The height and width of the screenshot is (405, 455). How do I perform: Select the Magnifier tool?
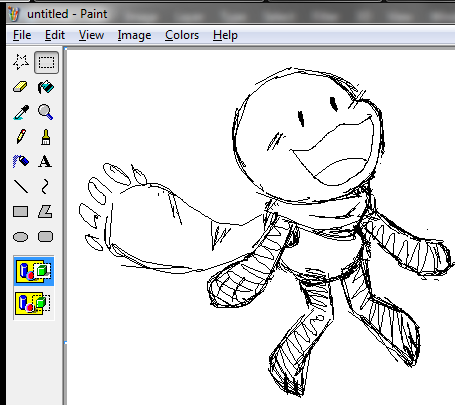[46, 112]
